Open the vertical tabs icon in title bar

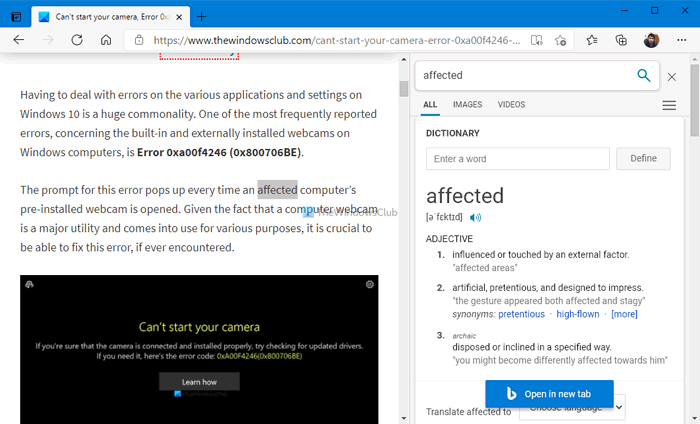tap(16, 17)
